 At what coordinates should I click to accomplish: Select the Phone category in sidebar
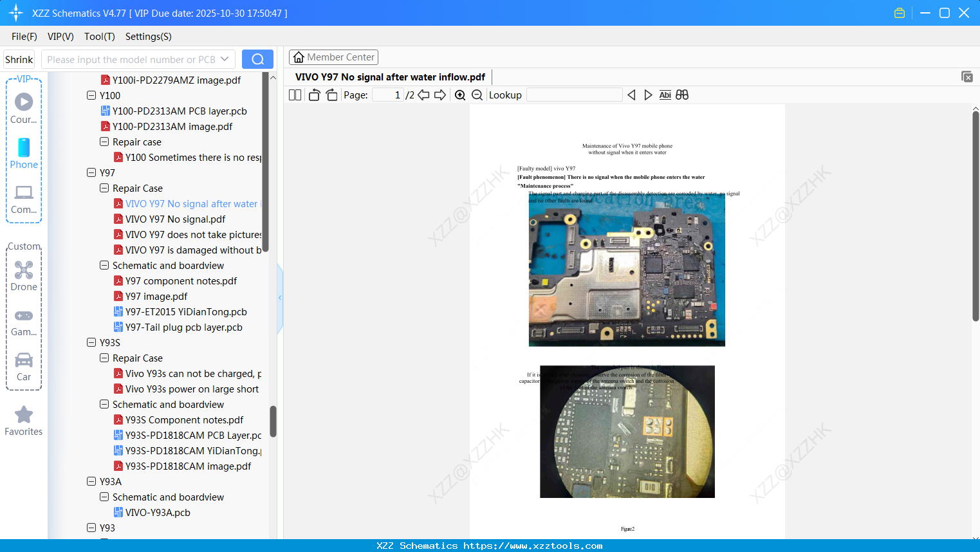click(24, 153)
